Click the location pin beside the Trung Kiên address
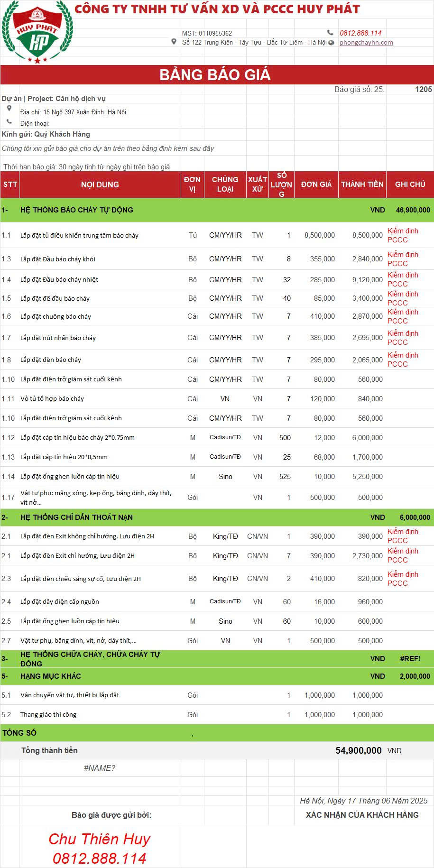This screenshot has height=868, width=434. 174,42
